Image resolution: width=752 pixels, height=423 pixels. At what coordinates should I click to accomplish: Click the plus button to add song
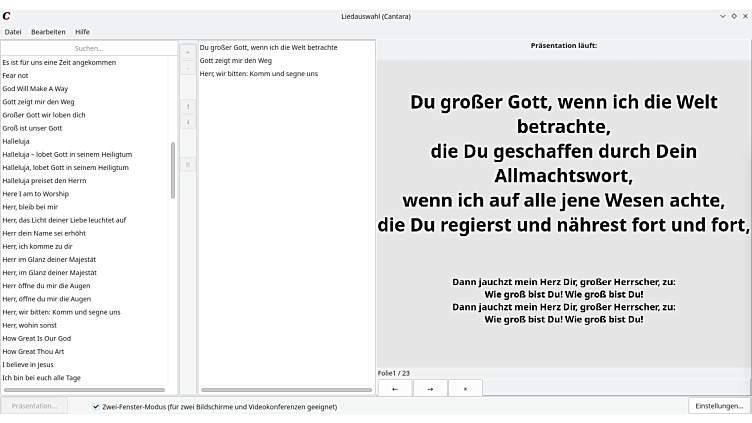[x=188, y=52]
